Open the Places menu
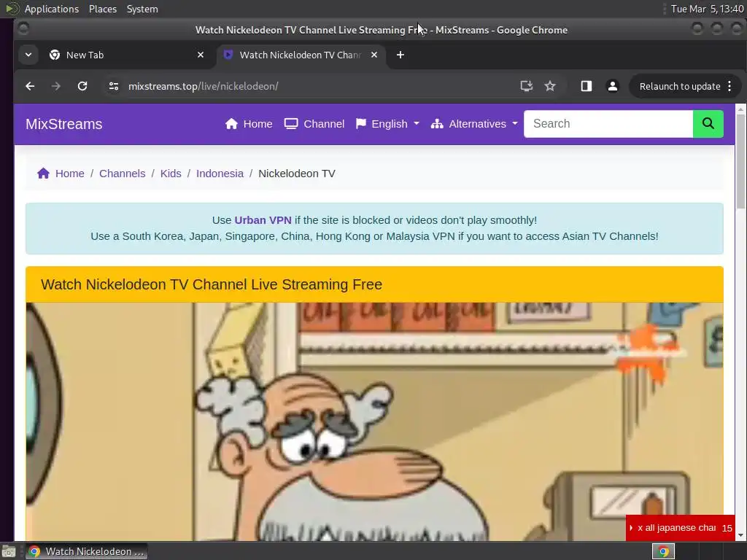Viewport: 747px width, 560px height. click(x=102, y=9)
